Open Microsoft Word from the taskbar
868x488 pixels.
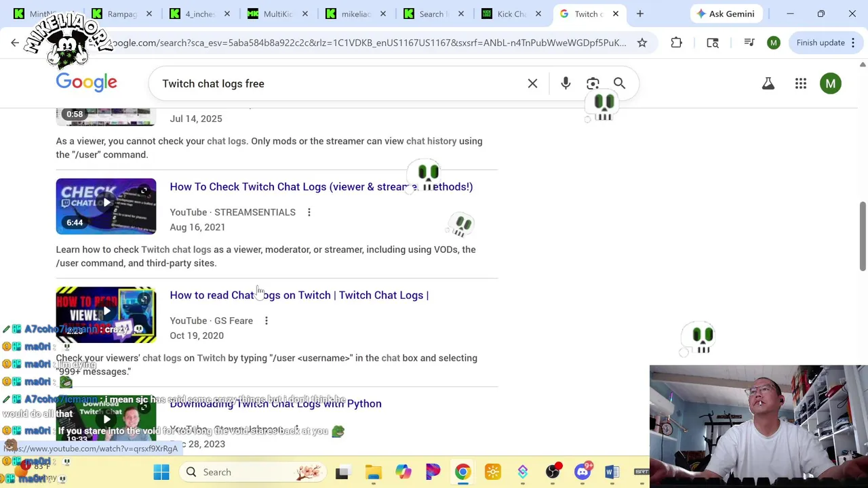click(612, 472)
